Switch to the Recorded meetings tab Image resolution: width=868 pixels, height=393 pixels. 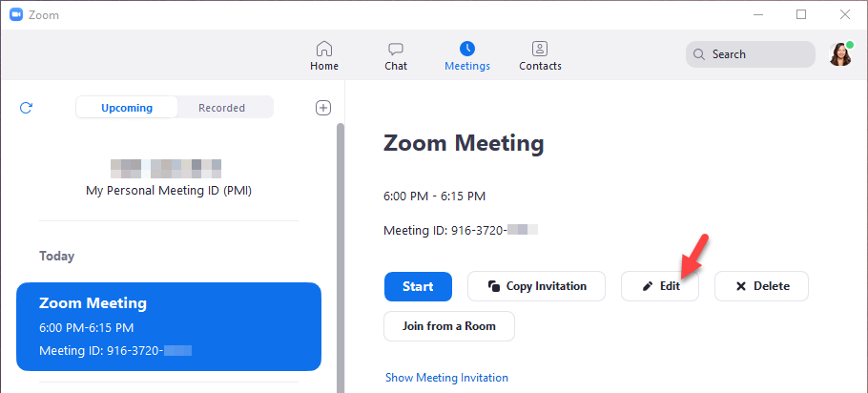coord(222,108)
